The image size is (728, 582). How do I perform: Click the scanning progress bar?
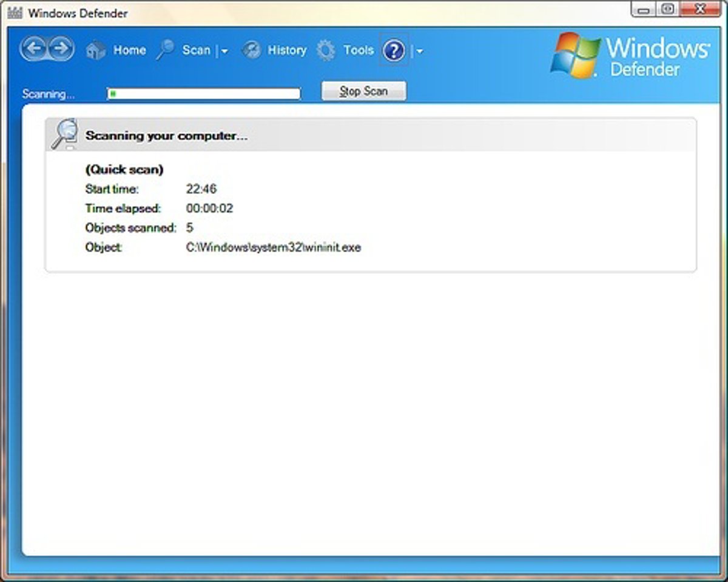(204, 93)
